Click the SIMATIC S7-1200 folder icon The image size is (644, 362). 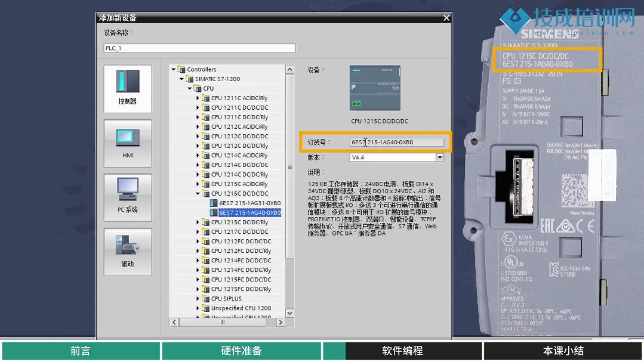pyautogui.click(x=189, y=79)
